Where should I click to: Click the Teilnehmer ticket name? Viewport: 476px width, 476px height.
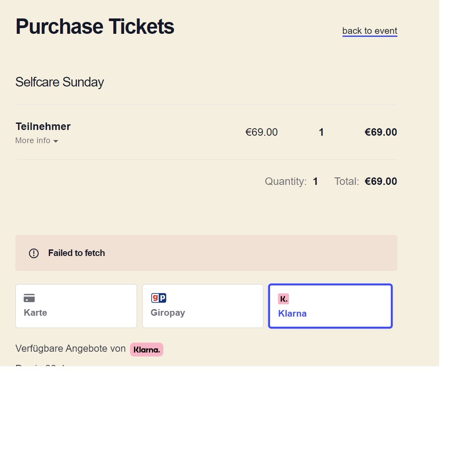43,126
